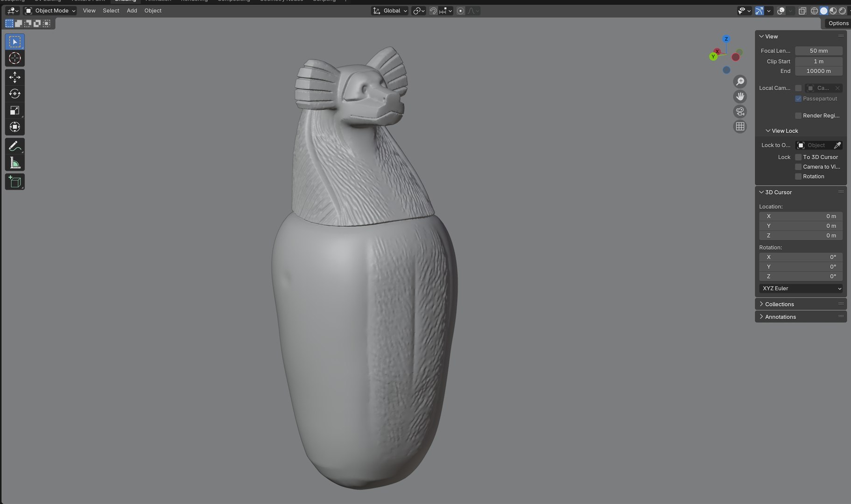This screenshot has height=504, width=851.
Task: Edit 3D Cursor Location X field
Action: click(x=801, y=217)
